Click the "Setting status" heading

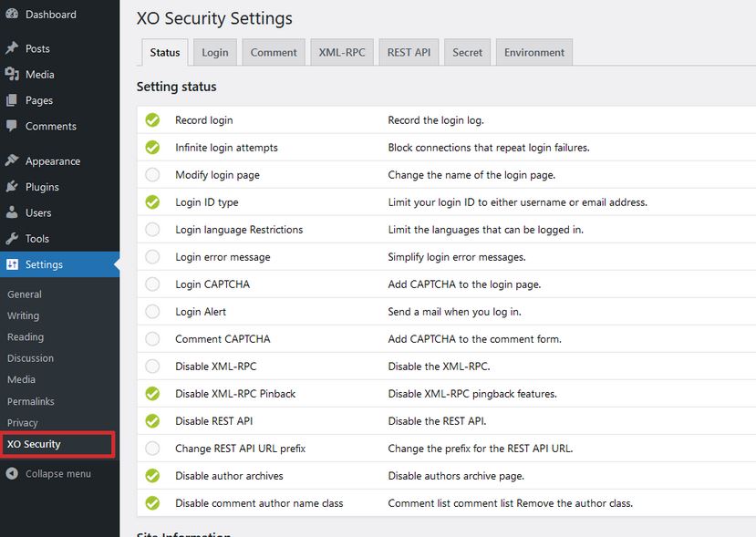[x=177, y=87]
